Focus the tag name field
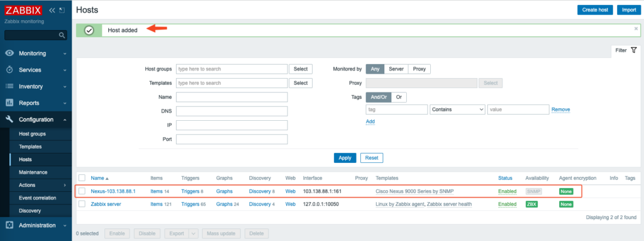Image resolution: width=644 pixels, height=241 pixels. point(397,110)
